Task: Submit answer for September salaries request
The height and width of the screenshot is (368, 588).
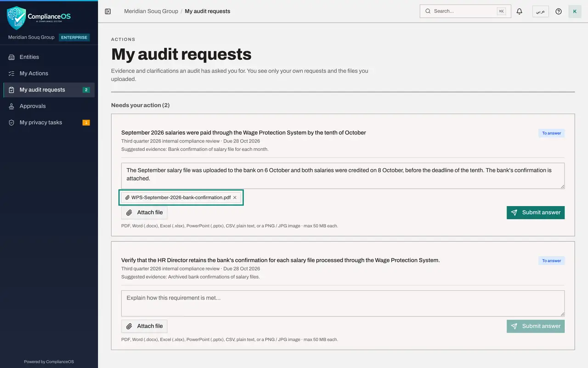Action: (536, 213)
